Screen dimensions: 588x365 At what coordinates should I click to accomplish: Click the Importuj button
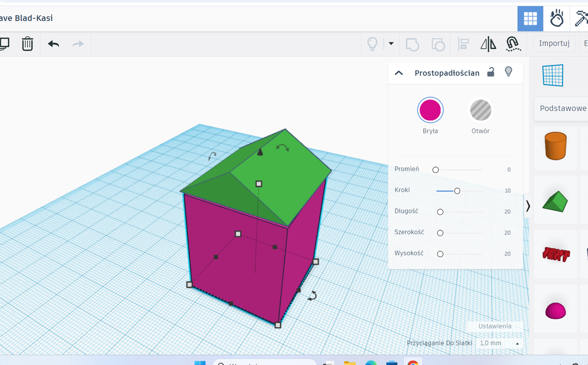click(x=554, y=44)
